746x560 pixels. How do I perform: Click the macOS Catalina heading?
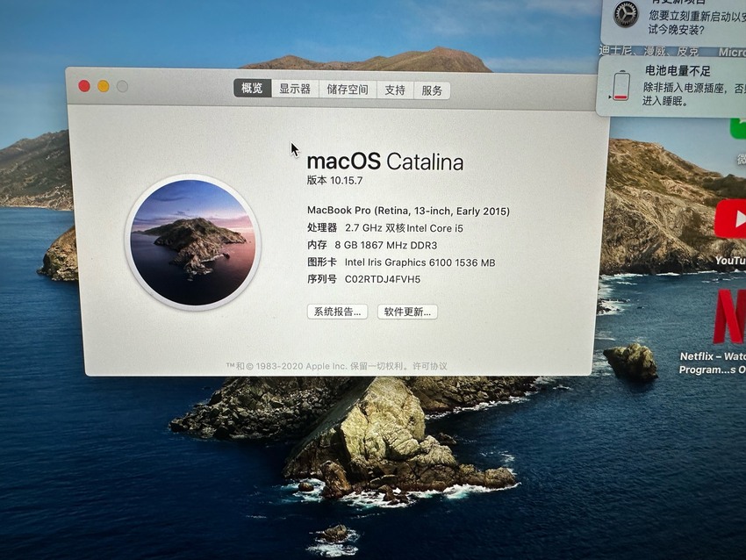pyautogui.click(x=385, y=162)
